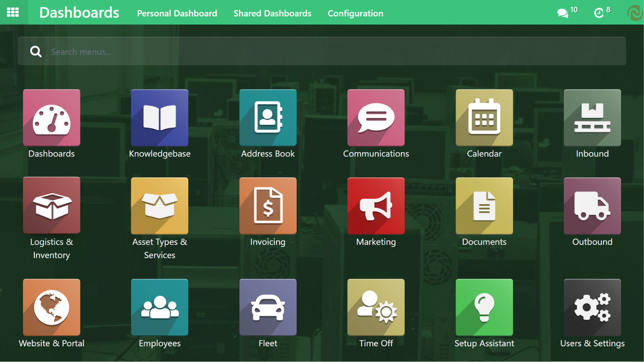
Task: Open the conversations messages indicator
Action: tap(567, 12)
